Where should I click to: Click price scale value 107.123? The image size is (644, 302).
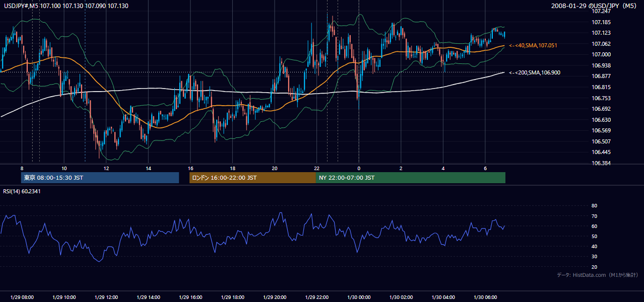click(x=601, y=33)
